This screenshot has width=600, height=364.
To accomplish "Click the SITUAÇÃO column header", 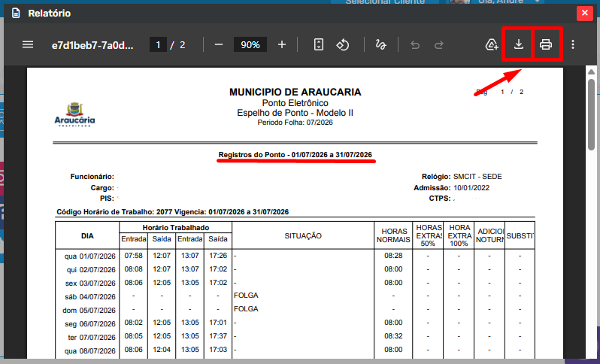I will [x=303, y=236].
